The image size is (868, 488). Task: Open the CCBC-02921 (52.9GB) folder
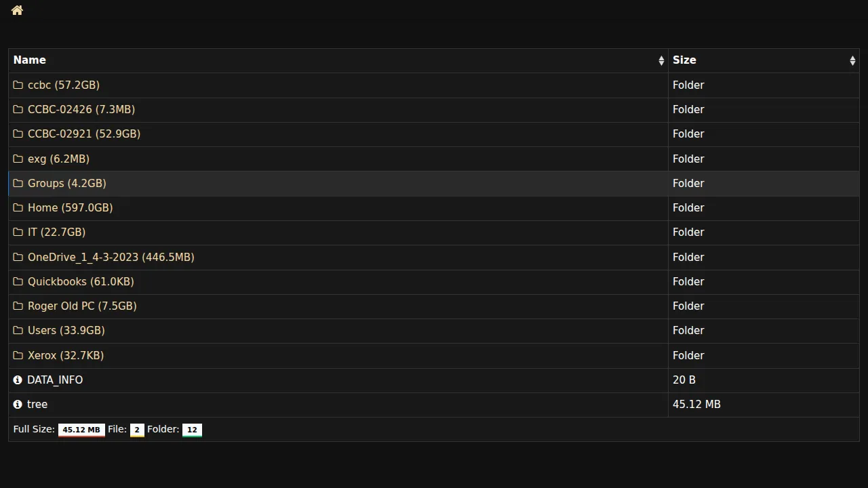(83, 134)
